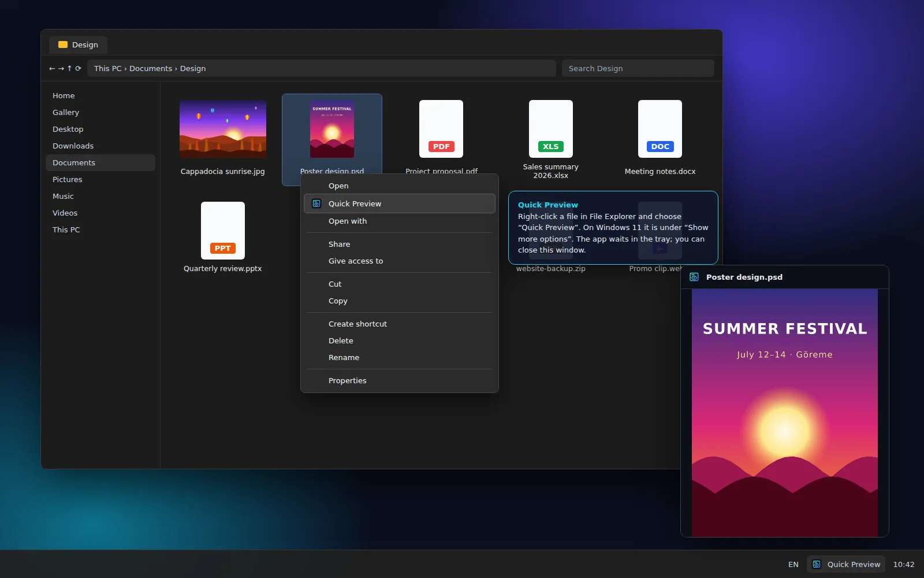The width and height of the screenshot is (924, 578).
Task: Select the Quarterly review.pptx file icon
Action: coord(223,231)
